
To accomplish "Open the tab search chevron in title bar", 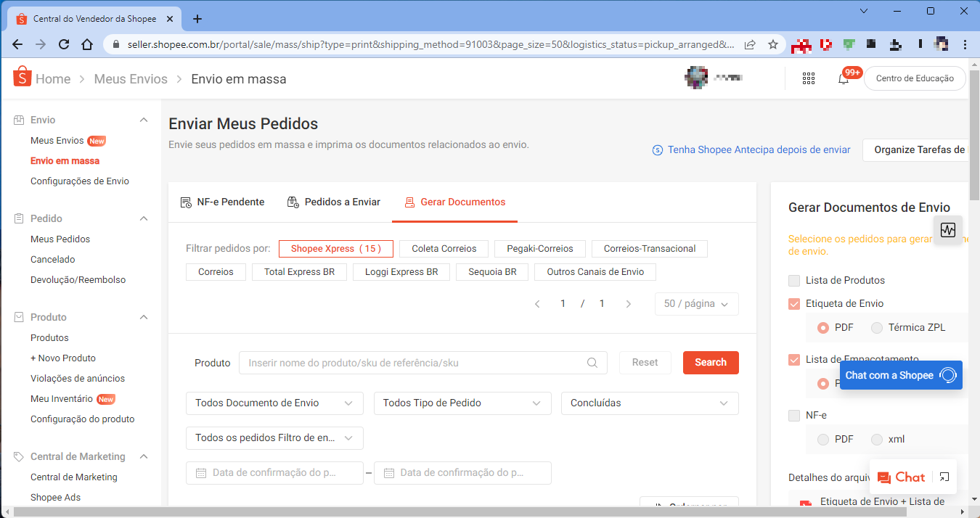I will point(864,11).
